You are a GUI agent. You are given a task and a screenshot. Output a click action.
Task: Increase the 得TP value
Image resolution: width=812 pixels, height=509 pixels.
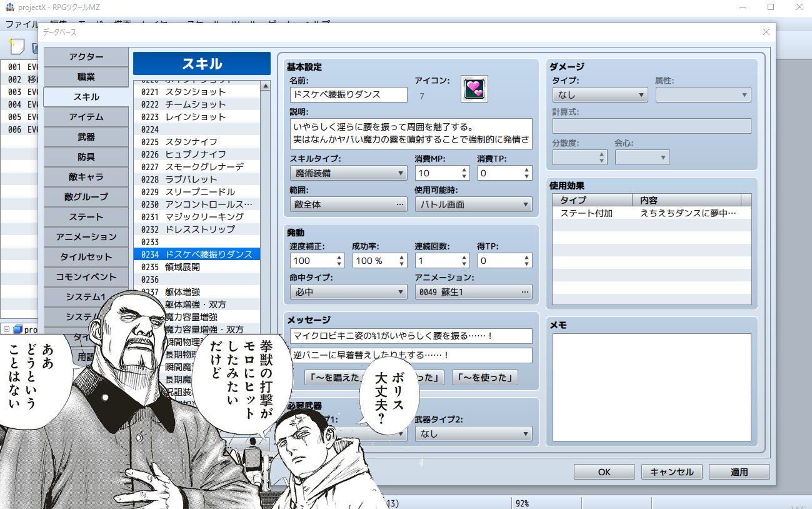click(526, 257)
